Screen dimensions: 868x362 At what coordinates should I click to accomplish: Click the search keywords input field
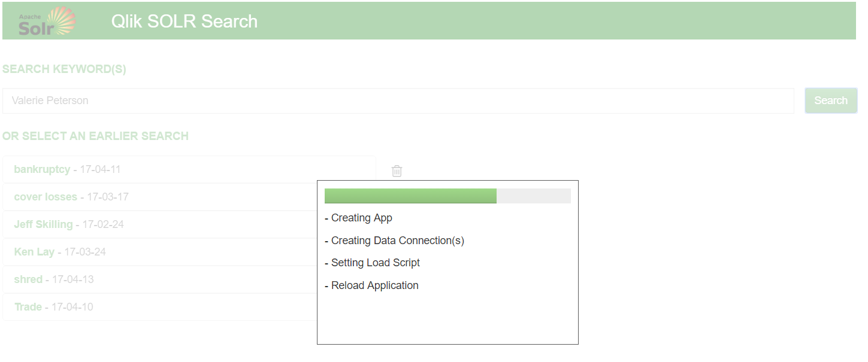point(398,101)
